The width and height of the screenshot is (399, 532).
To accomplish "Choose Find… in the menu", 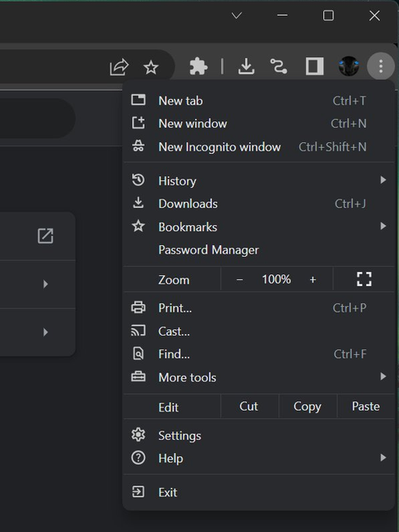I will point(259,354).
